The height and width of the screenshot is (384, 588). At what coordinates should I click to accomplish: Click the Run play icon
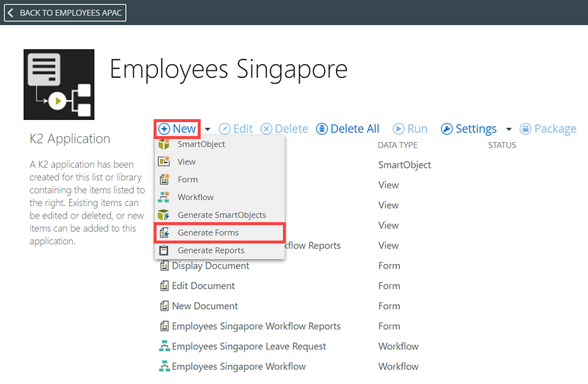[x=398, y=129]
